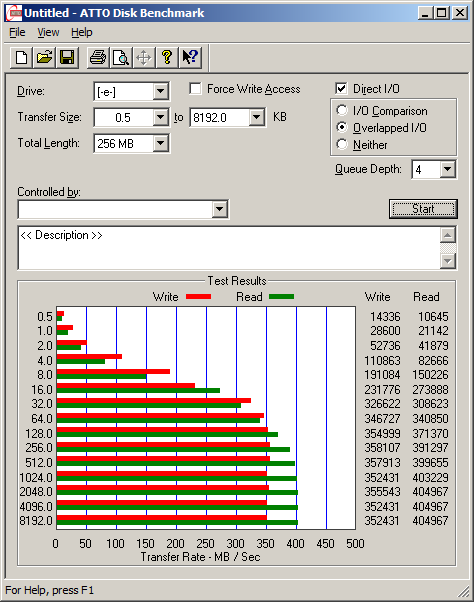The width and height of the screenshot is (474, 602).
Task: Expand the Total Length dropdown
Action: pyautogui.click(x=160, y=143)
